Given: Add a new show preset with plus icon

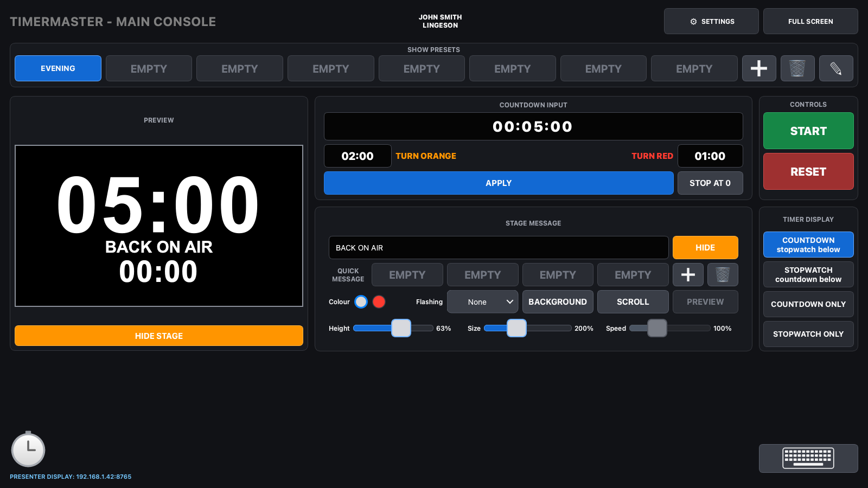Looking at the screenshot, I should click(758, 68).
